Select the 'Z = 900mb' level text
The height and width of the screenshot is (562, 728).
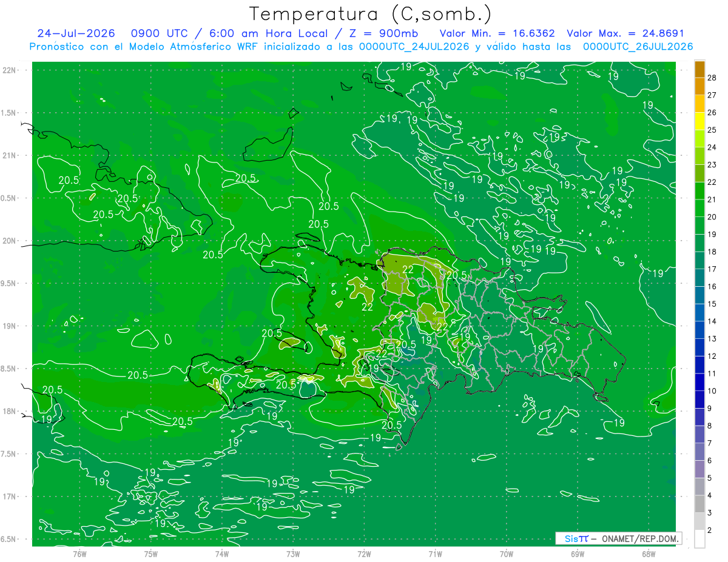(x=384, y=33)
